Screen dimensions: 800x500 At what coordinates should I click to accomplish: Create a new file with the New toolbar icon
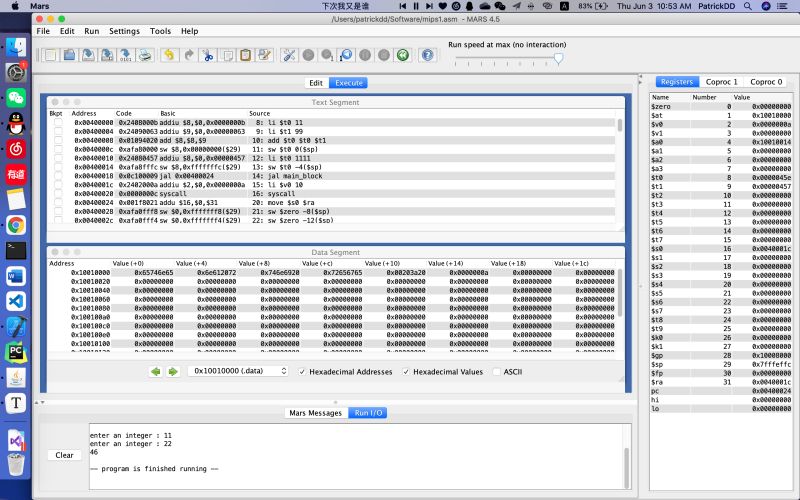(x=51, y=55)
